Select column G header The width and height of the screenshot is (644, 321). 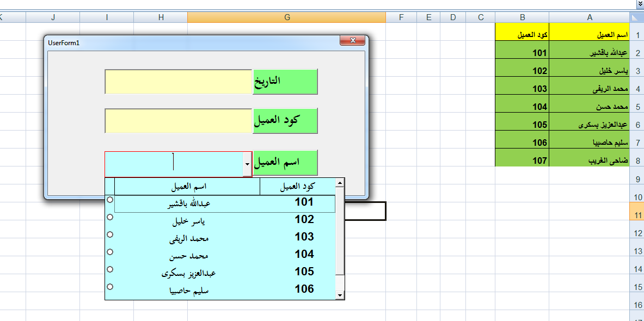[x=287, y=17]
